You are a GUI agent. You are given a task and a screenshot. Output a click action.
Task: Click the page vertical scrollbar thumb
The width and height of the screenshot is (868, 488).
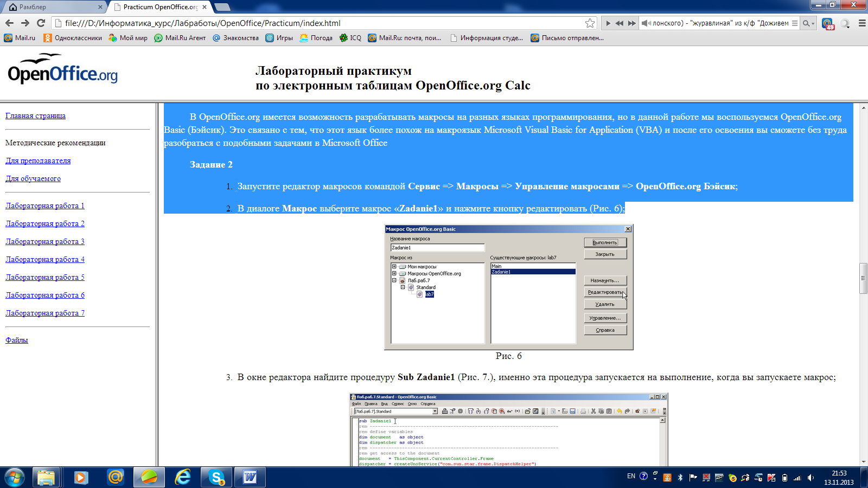click(x=863, y=278)
